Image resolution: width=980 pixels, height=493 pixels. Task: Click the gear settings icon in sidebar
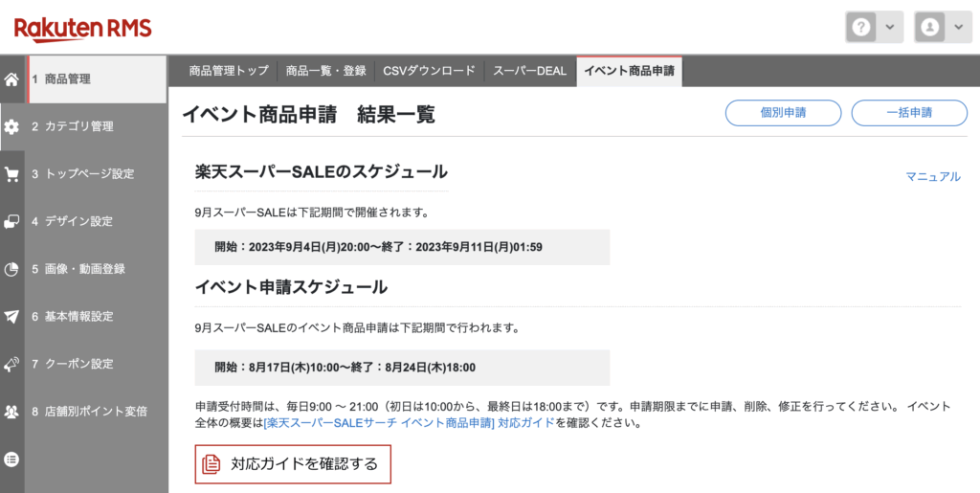11,127
